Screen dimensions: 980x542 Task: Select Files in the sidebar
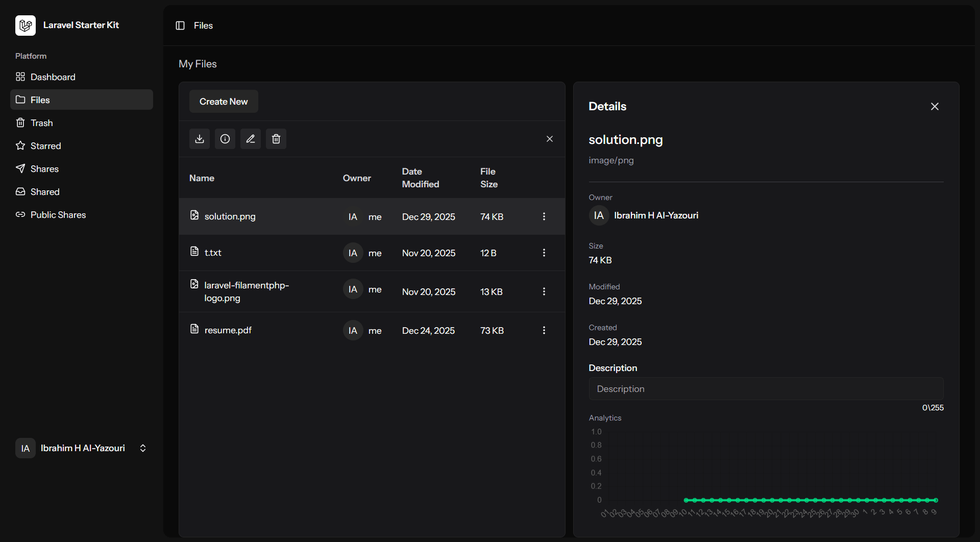82,100
